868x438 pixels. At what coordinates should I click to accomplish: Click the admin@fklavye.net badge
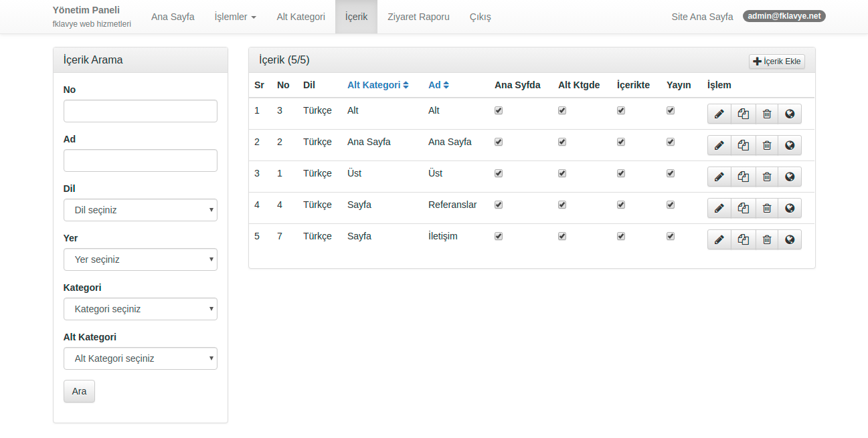(784, 16)
